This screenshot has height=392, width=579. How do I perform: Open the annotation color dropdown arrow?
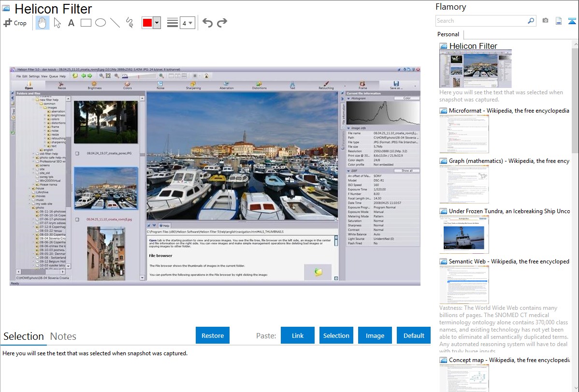coord(157,23)
